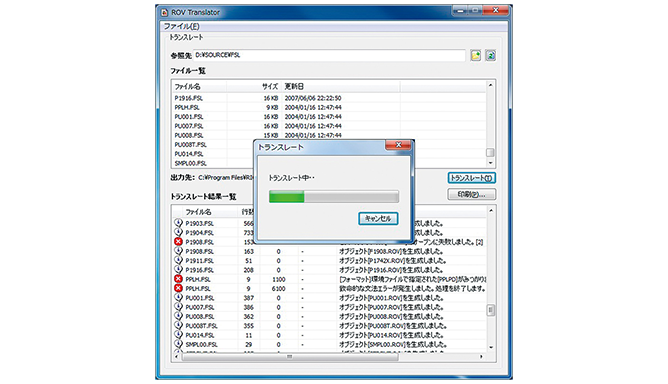Click the status icon of SMPL00.FSL result

(x=178, y=344)
